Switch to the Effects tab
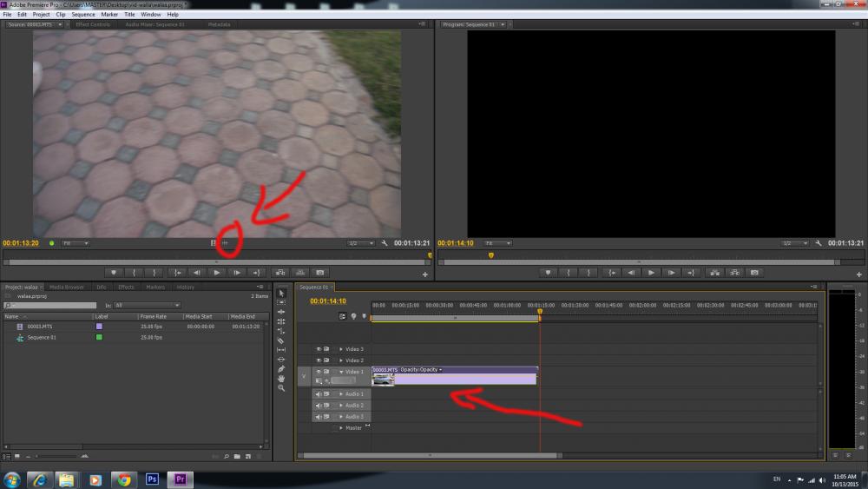 point(126,287)
